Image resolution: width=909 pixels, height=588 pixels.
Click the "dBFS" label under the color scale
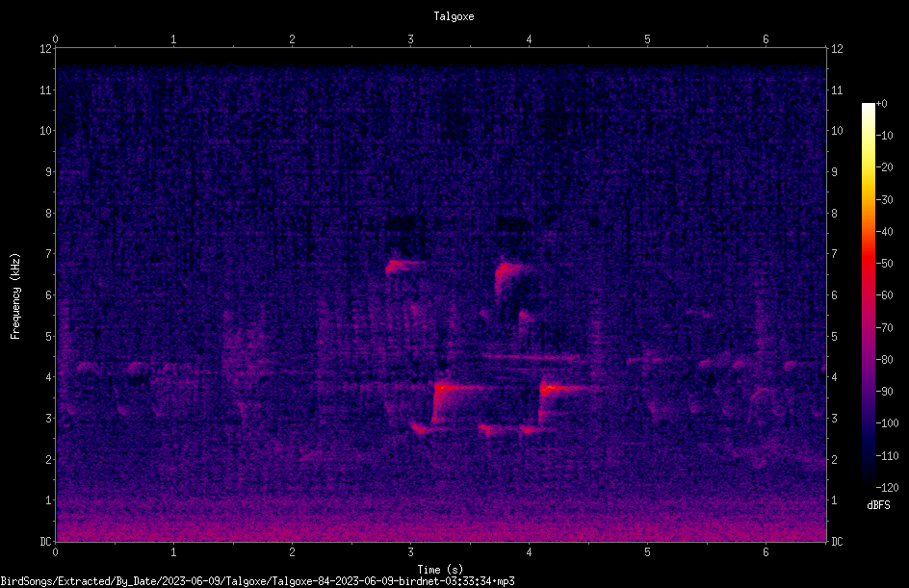tap(878, 505)
